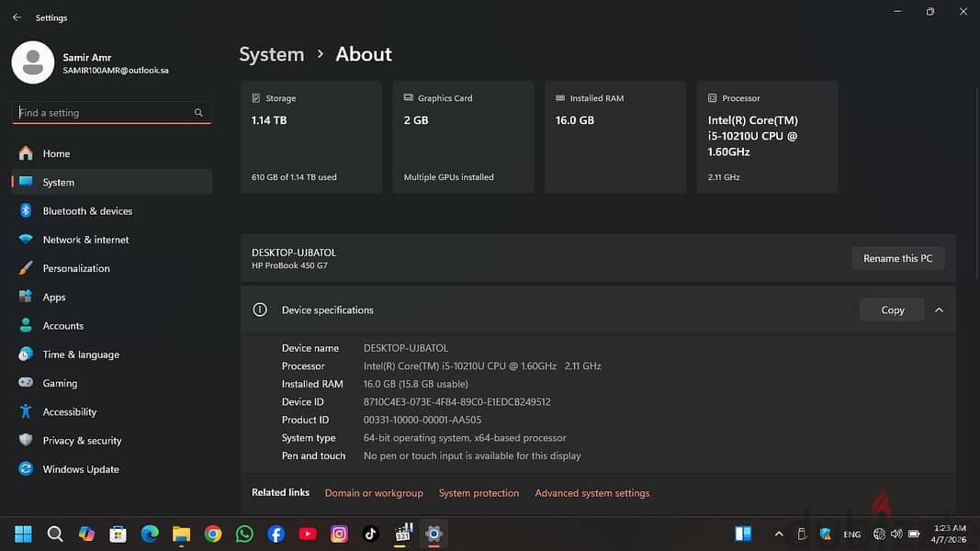
Task: Copy device specifications
Action: click(893, 309)
